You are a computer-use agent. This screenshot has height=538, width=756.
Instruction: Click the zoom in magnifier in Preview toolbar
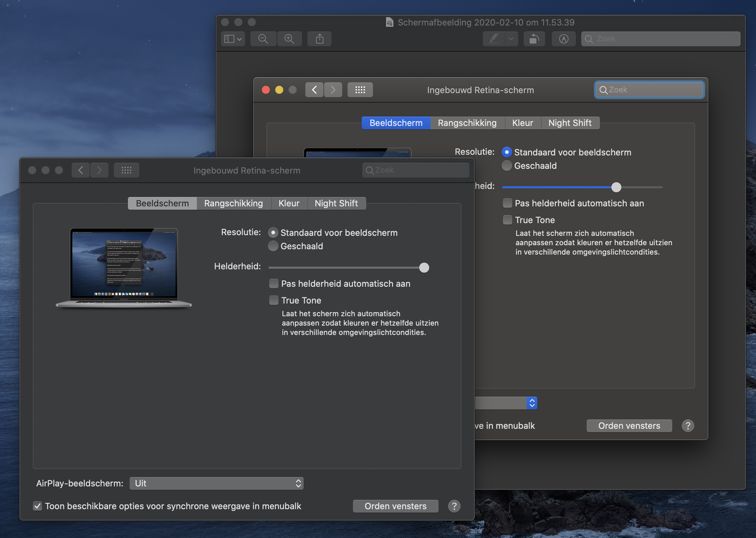coord(289,39)
